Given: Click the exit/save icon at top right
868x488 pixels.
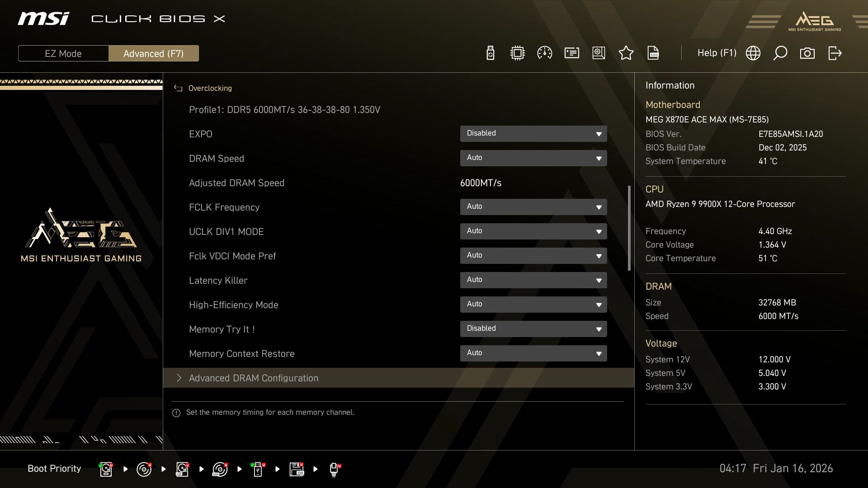Looking at the screenshot, I should click(835, 53).
